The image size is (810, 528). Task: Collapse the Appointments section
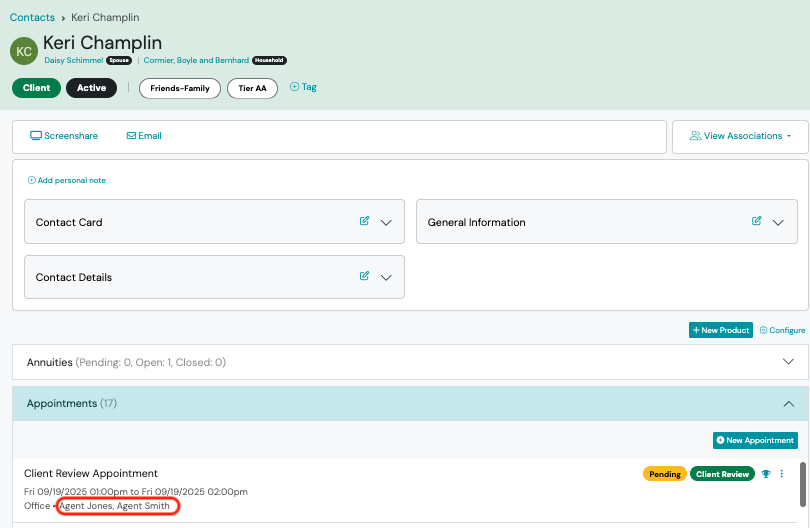pyautogui.click(x=788, y=403)
